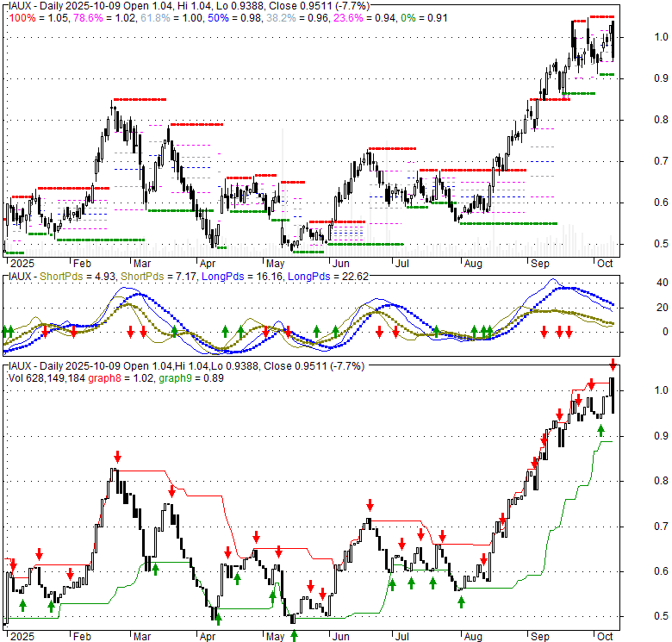Click the Sep label on the bottom chart axis
Screen dimensions: 672x642
[540, 637]
